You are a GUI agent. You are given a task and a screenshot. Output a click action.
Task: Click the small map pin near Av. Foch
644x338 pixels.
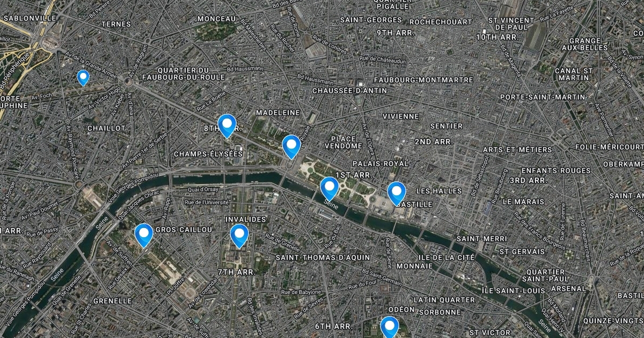(83, 78)
